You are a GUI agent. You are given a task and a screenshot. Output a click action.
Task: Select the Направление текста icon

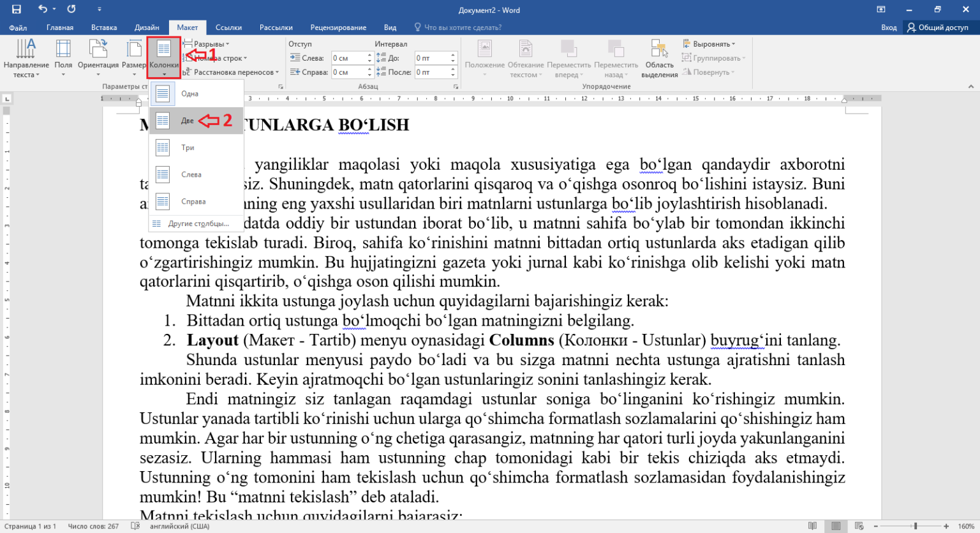[x=26, y=57]
